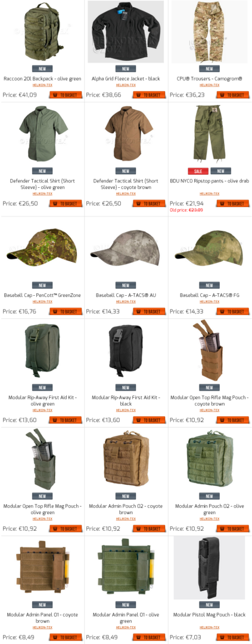Click the Modular Pistol Mag Pouch black title
Screen dimensions: 252x644
[x=209, y=614]
